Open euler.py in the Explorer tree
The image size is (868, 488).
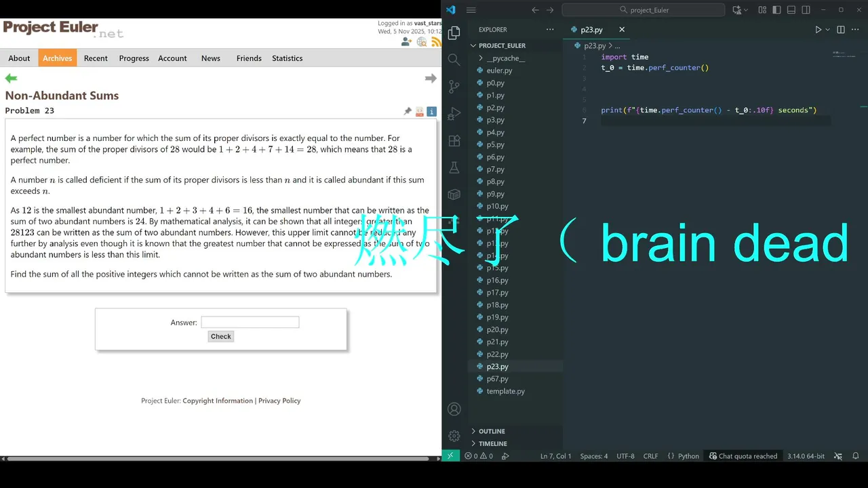click(x=499, y=70)
